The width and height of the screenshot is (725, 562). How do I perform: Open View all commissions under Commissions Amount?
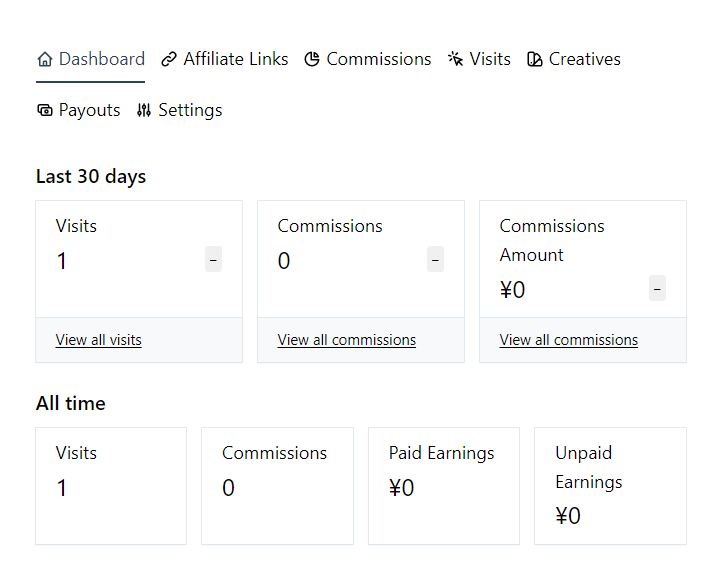(x=569, y=340)
